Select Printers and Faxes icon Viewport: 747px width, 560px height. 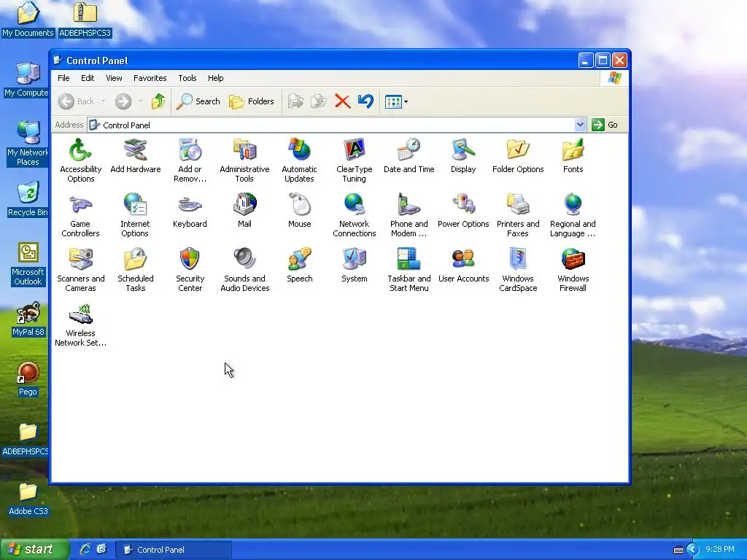point(518,215)
